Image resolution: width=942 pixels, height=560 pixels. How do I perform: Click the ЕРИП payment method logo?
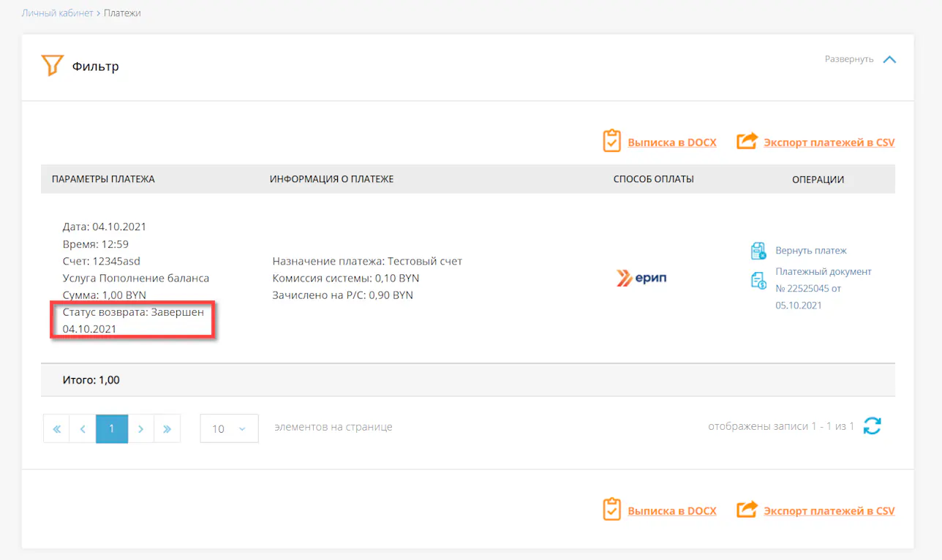pos(641,278)
